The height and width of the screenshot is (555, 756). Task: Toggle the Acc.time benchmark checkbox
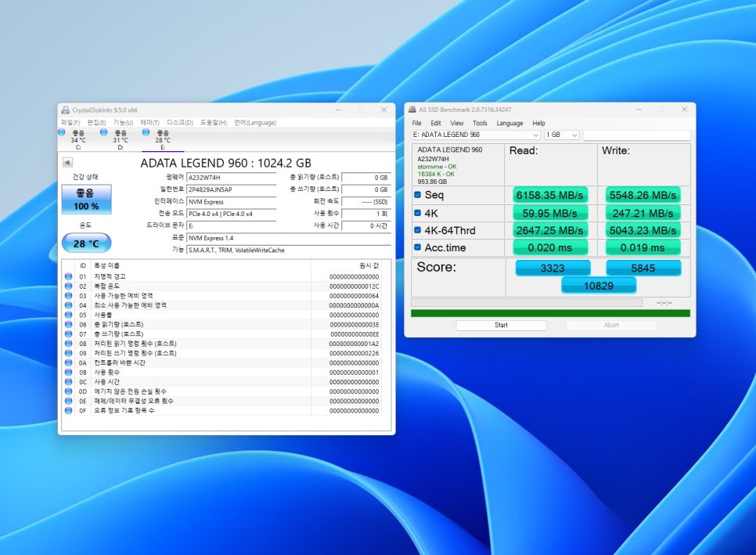click(x=417, y=248)
